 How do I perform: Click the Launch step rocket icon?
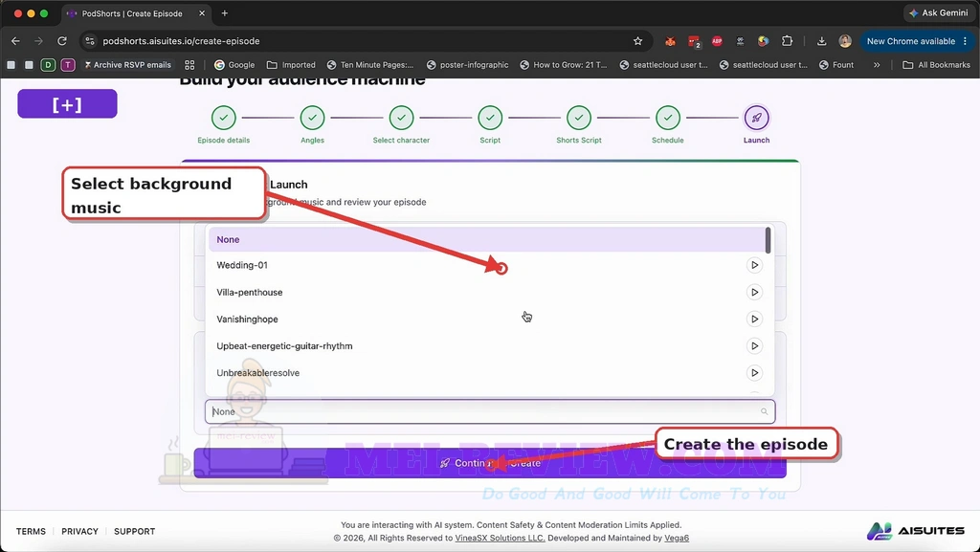pyautogui.click(x=756, y=118)
